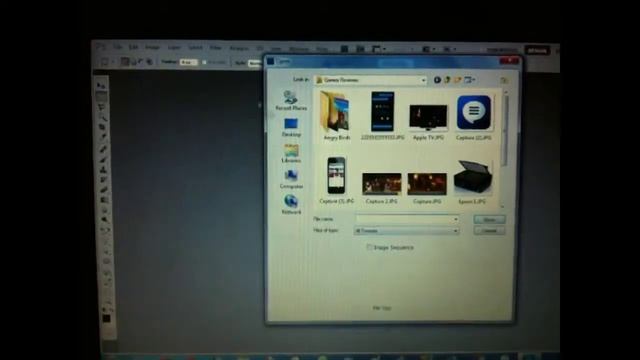The width and height of the screenshot is (640, 360).
Task: Click the foreground color swatch
Action: pos(107,319)
